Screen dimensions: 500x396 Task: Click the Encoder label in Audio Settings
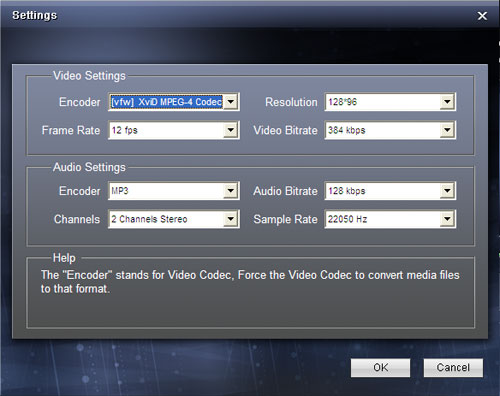[x=80, y=191]
